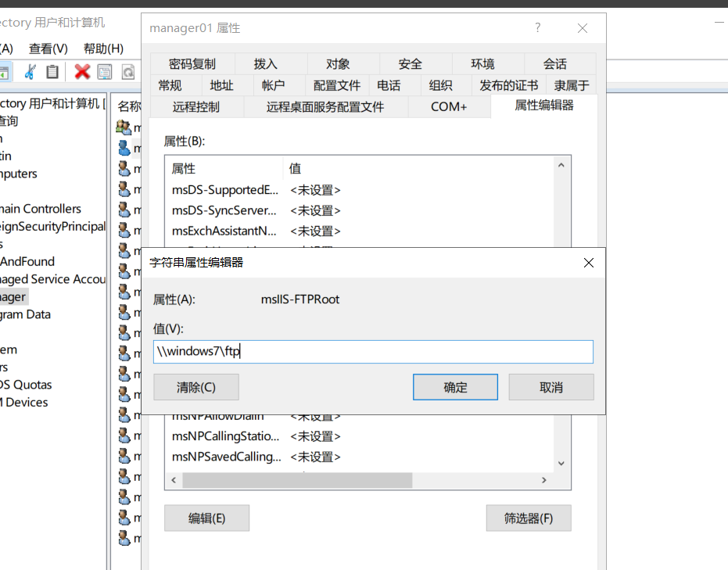Open the 隶属于 tab
The width and height of the screenshot is (728, 570).
tap(572, 85)
